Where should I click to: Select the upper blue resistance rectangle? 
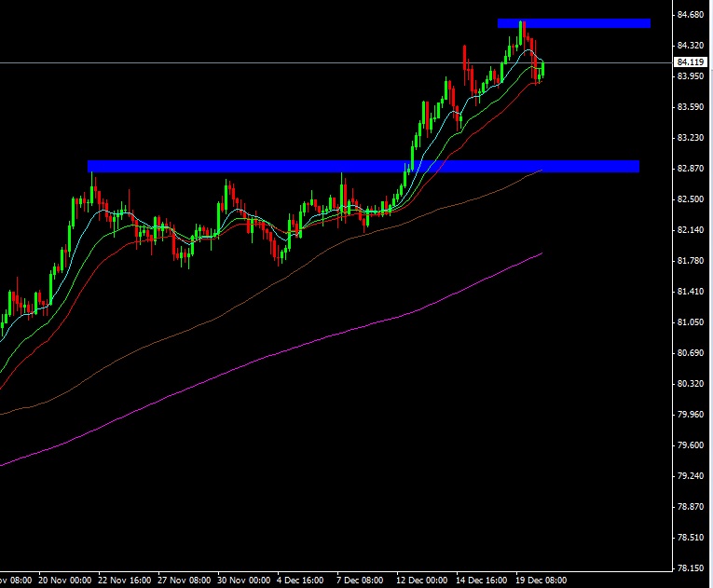[574, 23]
